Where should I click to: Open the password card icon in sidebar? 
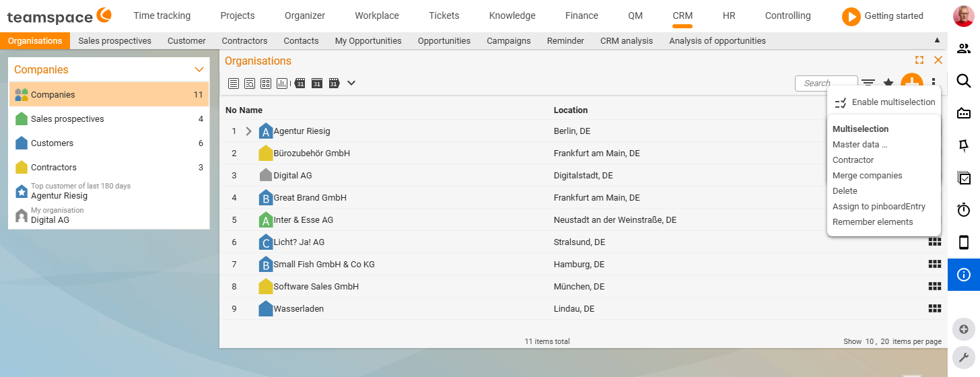pyautogui.click(x=964, y=113)
